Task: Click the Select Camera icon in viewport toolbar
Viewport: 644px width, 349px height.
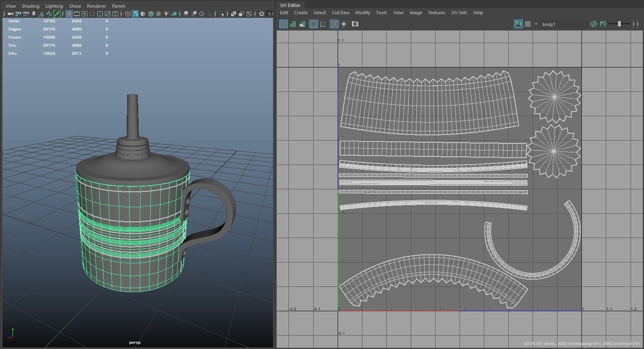Action: tap(10, 14)
